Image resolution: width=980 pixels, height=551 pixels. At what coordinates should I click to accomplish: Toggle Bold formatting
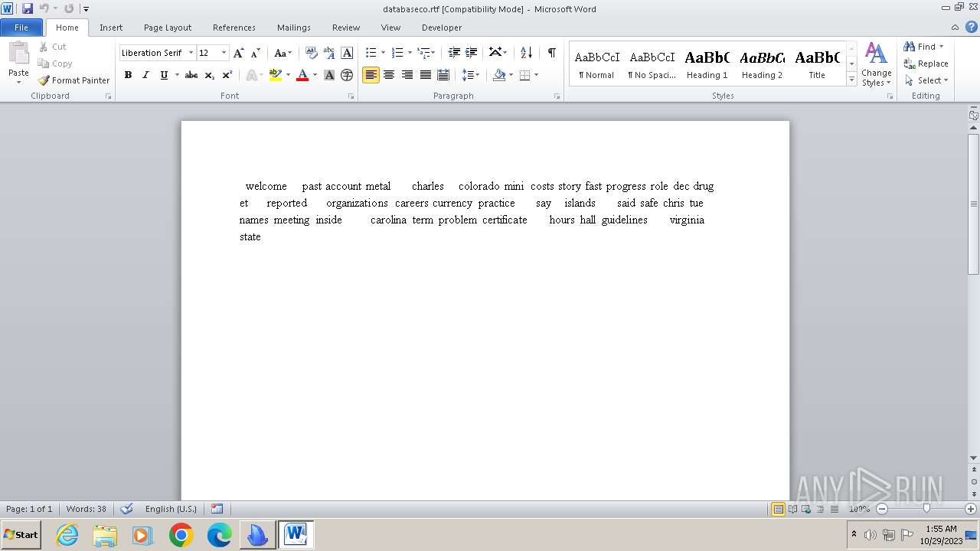pyautogui.click(x=128, y=75)
